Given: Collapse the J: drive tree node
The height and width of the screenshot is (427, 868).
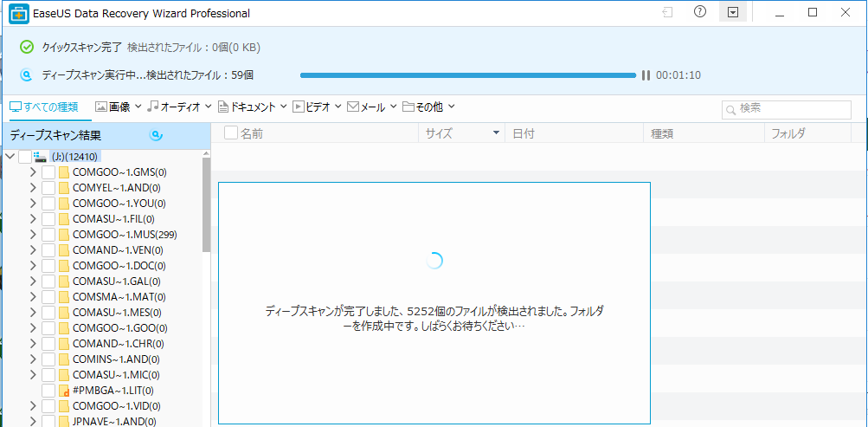Looking at the screenshot, I should pyautogui.click(x=10, y=157).
